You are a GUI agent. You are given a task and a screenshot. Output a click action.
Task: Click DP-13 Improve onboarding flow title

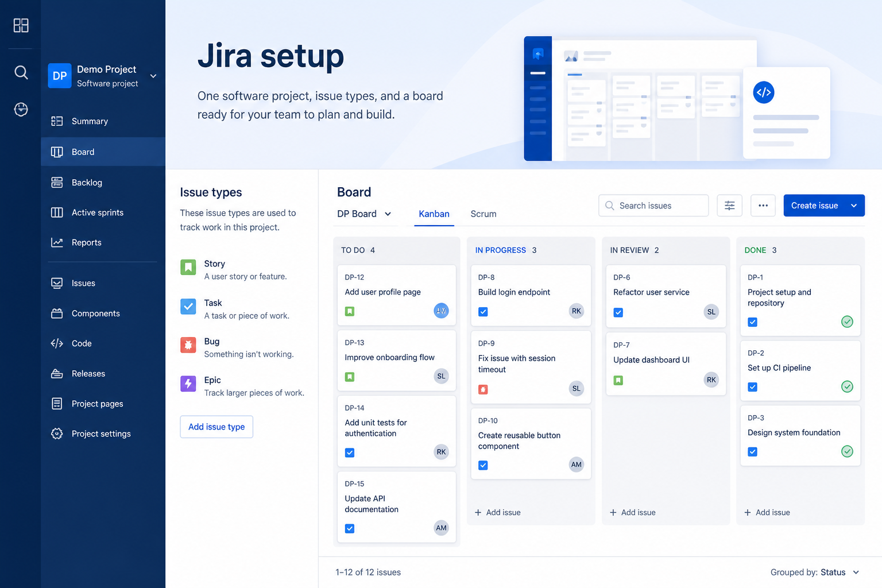pos(389,357)
